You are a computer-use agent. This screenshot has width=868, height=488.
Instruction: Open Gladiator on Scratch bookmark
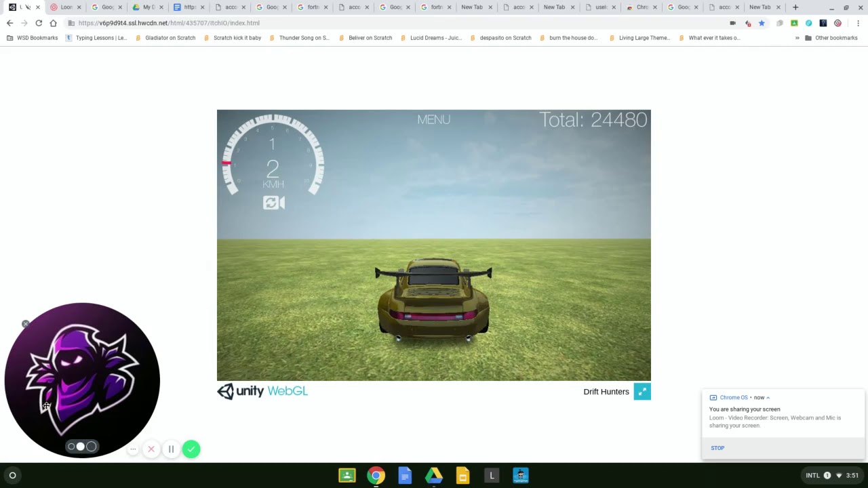point(165,38)
